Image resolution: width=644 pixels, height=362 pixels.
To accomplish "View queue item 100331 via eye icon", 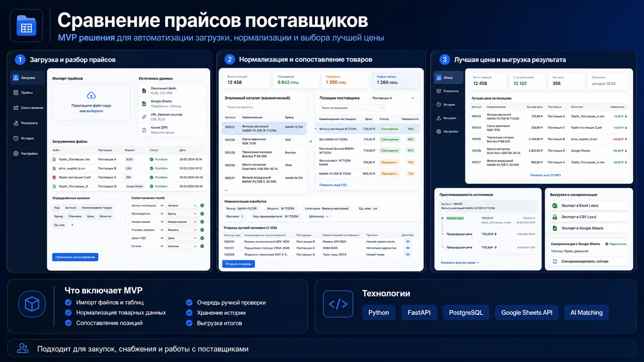I will click(x=408, y=248).
